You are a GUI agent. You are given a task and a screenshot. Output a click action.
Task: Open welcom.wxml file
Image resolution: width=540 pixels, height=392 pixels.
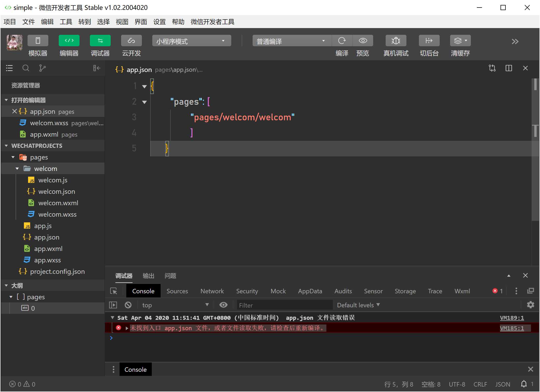pos(53,203)
